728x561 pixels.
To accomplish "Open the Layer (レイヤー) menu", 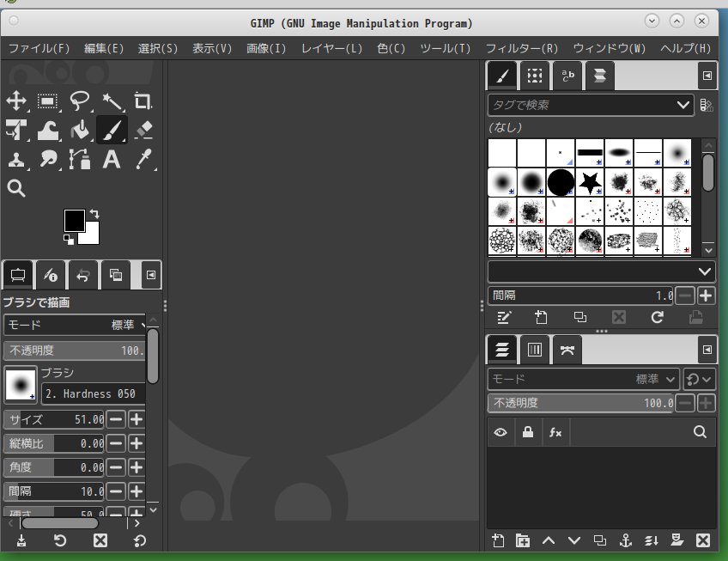I will (x=331, y=48).
